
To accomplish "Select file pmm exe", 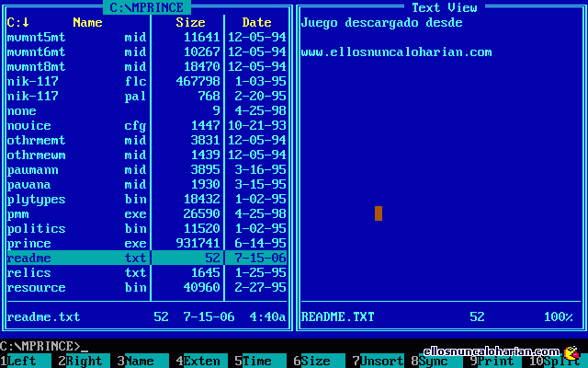I will pyautogui.click(x=147, y=213).
